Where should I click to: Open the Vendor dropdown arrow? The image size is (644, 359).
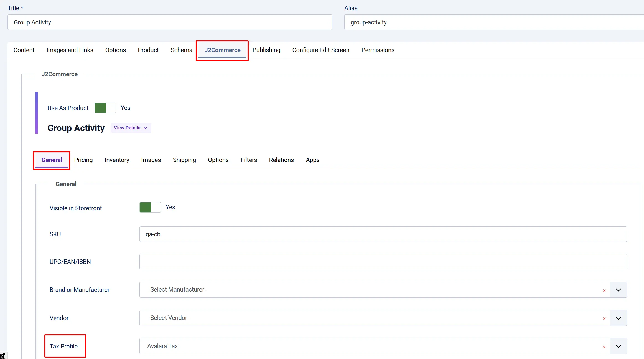point(618,318)
